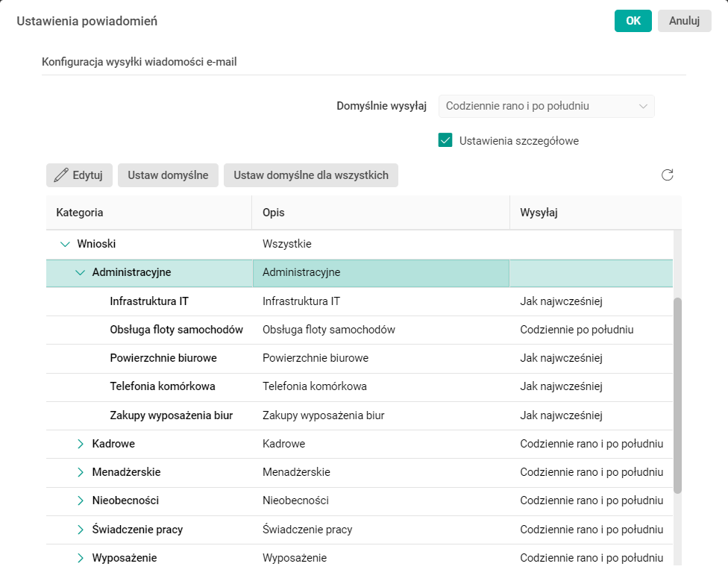
Task: Click the vertical scrollbar of the table
Action: [677, 373]
